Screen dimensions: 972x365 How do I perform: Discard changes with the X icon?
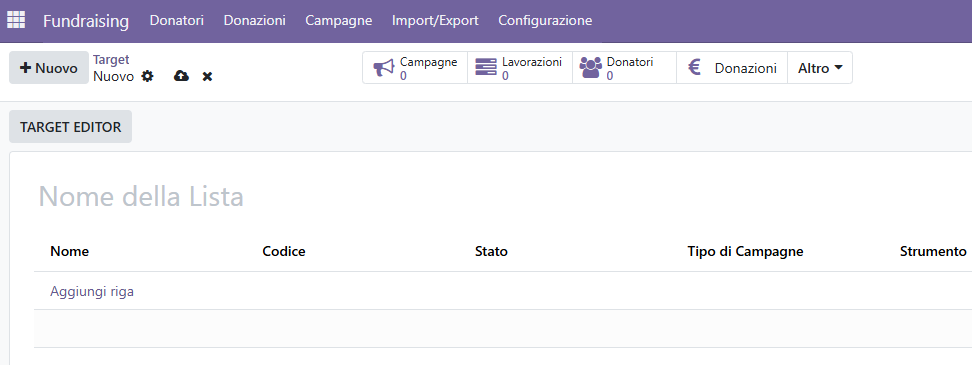click(x=208, y=77)
